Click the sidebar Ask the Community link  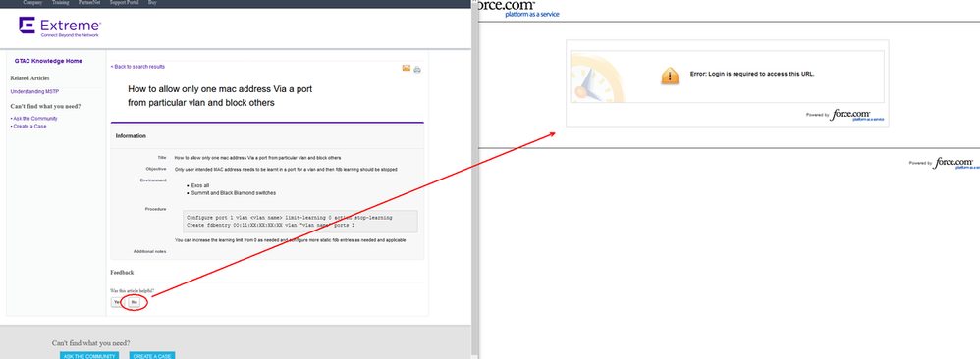coord(34,118)
